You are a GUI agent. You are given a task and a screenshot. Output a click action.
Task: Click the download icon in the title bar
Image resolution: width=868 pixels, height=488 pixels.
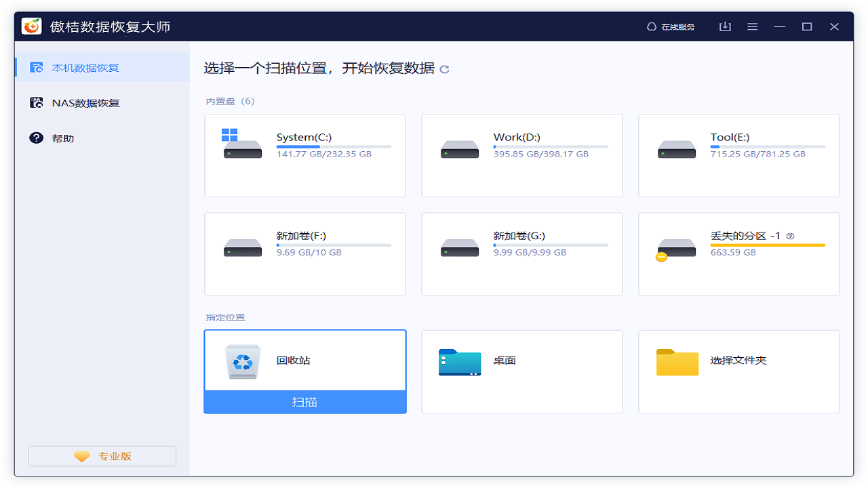tap(725, 26)
